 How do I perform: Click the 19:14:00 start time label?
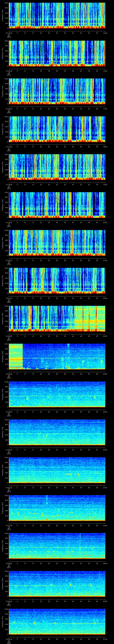(x=9, y=33)
